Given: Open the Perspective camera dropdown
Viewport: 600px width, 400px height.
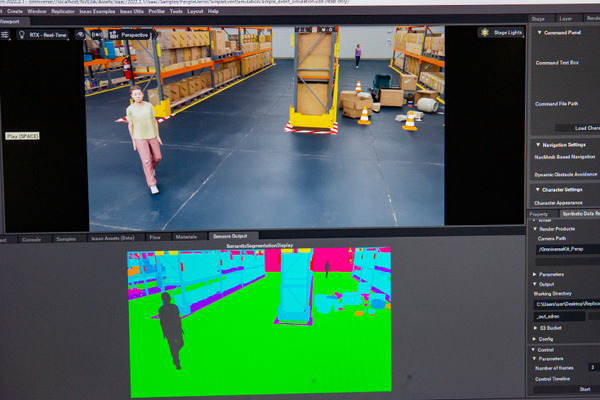Looking at the screenshot, I should point(135,34).
